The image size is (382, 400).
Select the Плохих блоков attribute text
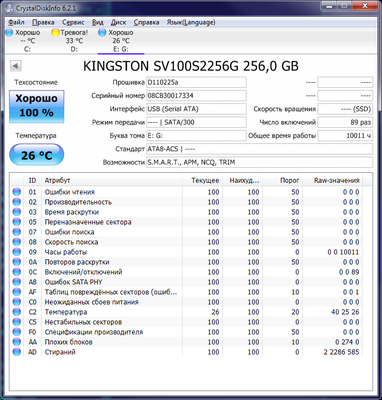[x=68, y=342]
